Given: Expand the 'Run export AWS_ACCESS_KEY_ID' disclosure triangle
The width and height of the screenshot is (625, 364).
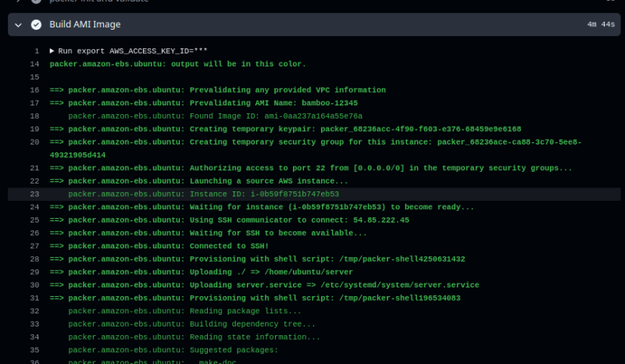Looking at the screenshot, I should 52,51.
